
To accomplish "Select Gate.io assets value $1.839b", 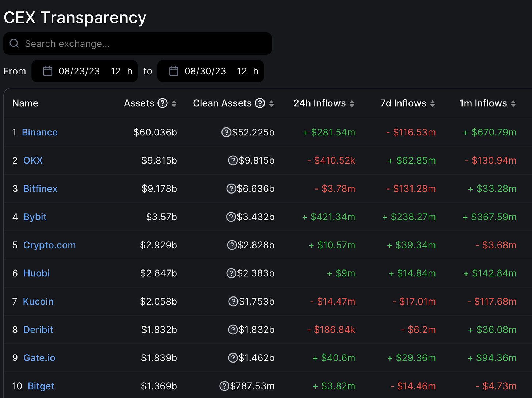I will click(x=159, y=358).
